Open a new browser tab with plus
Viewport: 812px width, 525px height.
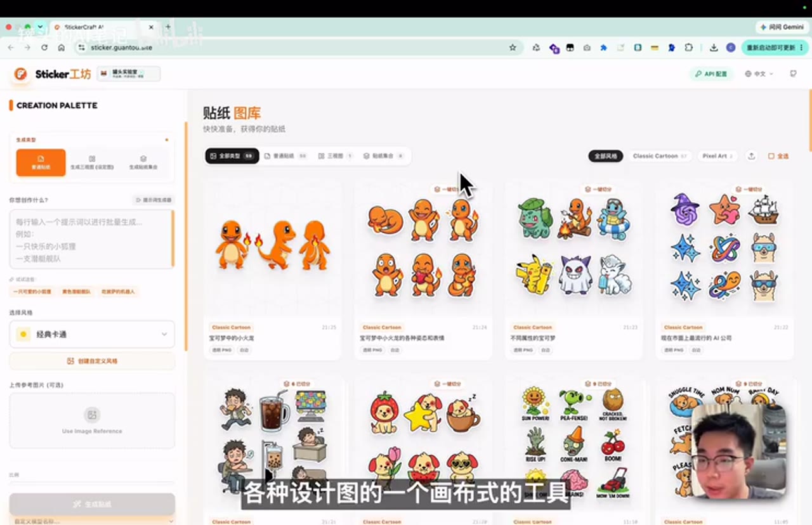click(x=168, y=27)
